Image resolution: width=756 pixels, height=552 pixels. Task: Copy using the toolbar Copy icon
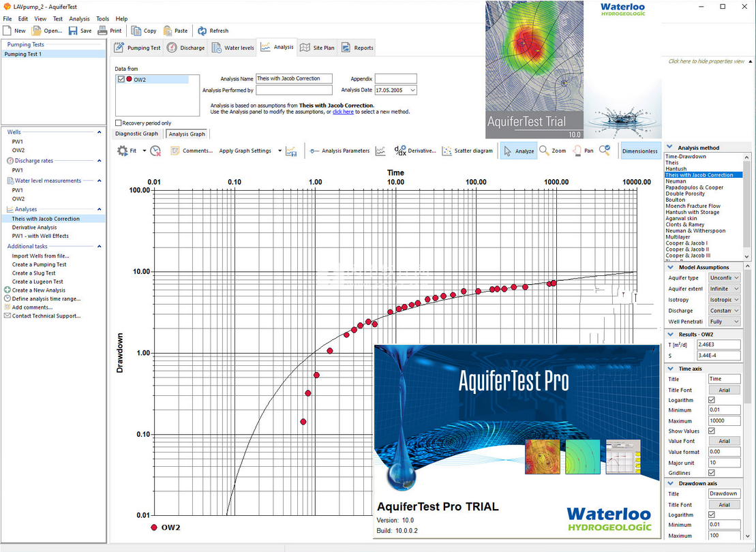pos(136,31)
